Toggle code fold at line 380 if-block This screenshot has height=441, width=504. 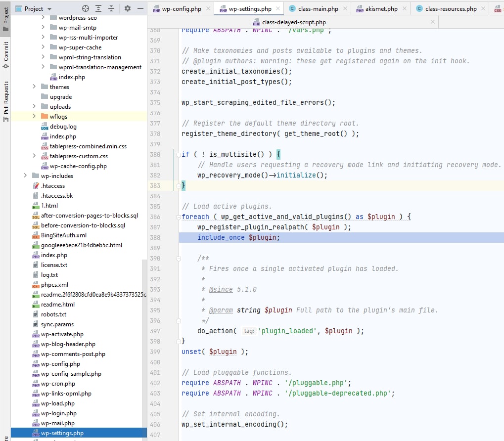coord(178,155)
